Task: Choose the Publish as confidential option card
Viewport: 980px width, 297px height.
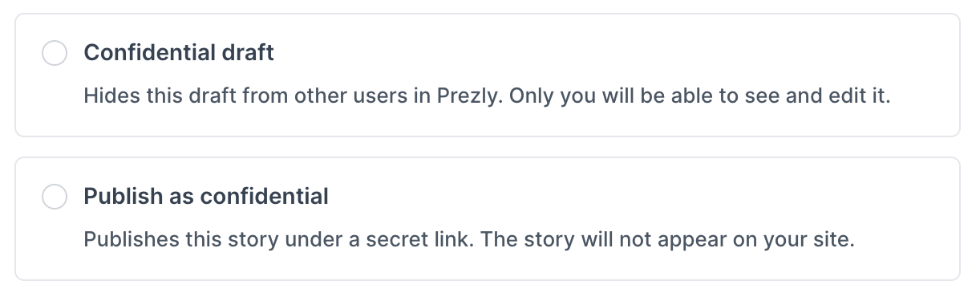Action: 488,218
